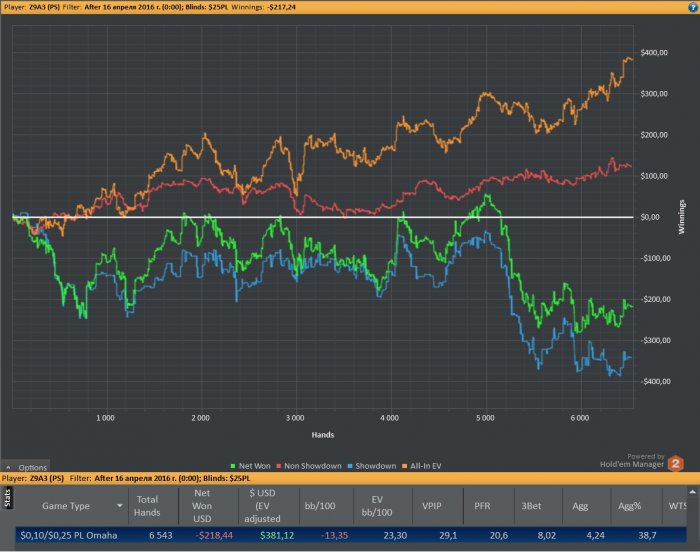
Task: Sort by Agg column header
Action: [x=580, y=506]
